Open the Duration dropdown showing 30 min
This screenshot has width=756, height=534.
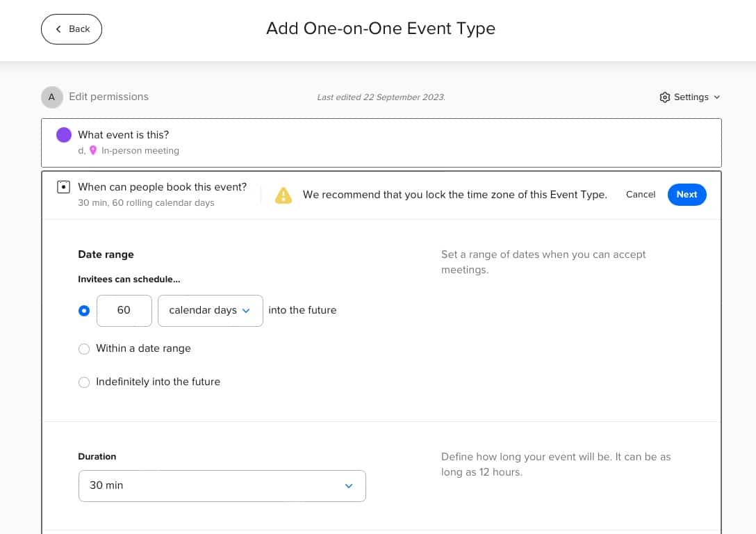pos(222,485)
